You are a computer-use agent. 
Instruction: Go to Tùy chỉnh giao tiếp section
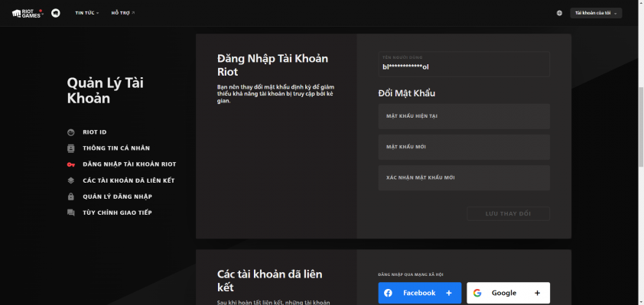(x=117, y=213)
